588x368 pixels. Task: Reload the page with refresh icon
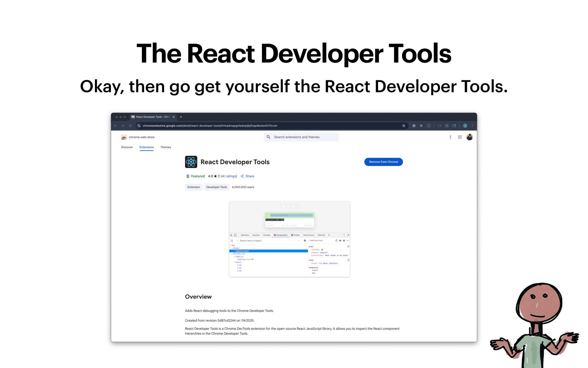click(130, 126)
